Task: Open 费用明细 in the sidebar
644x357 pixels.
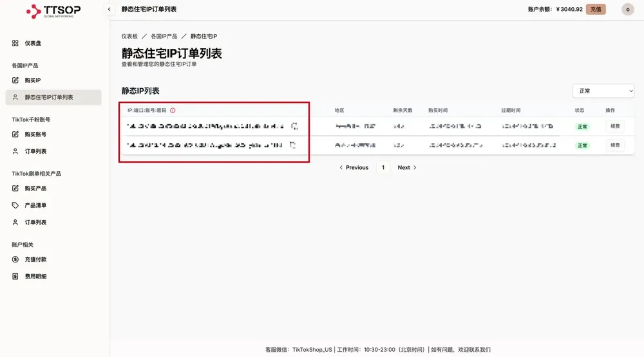Action: pyautogui.click(x=35, y=276)
